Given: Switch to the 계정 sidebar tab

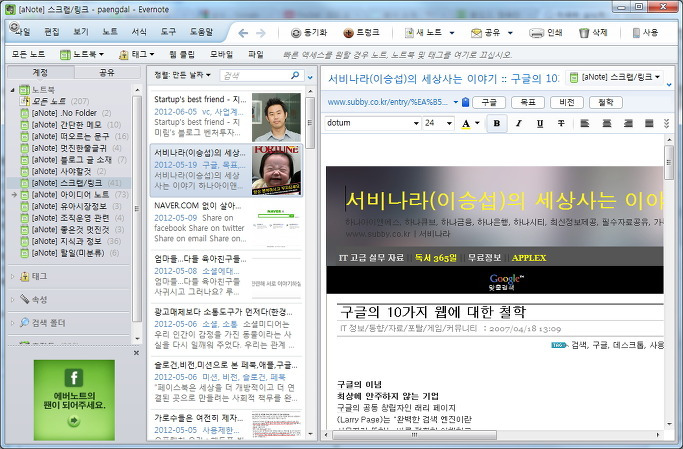Looking at the screenshot, I should pyautogui.click(x=41, y=72).
